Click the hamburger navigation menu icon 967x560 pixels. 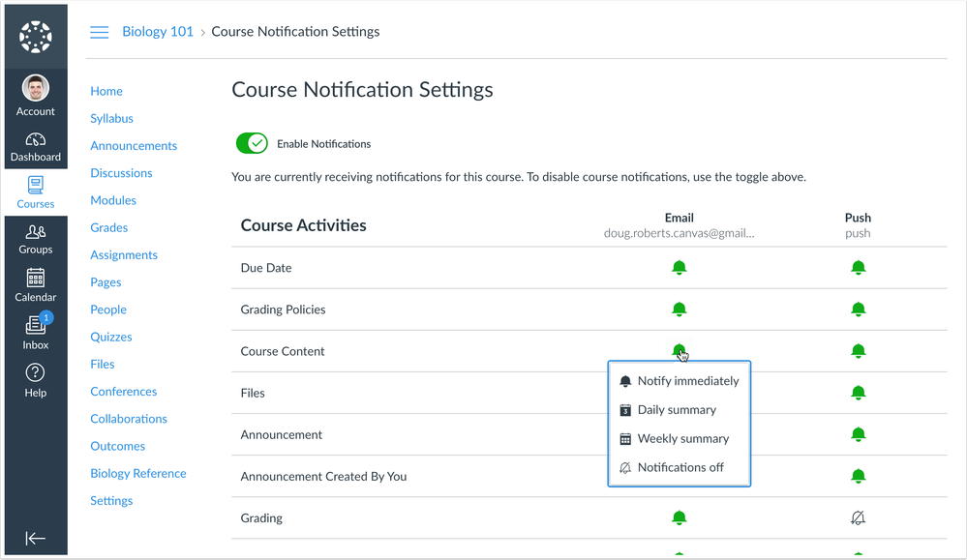99,31
